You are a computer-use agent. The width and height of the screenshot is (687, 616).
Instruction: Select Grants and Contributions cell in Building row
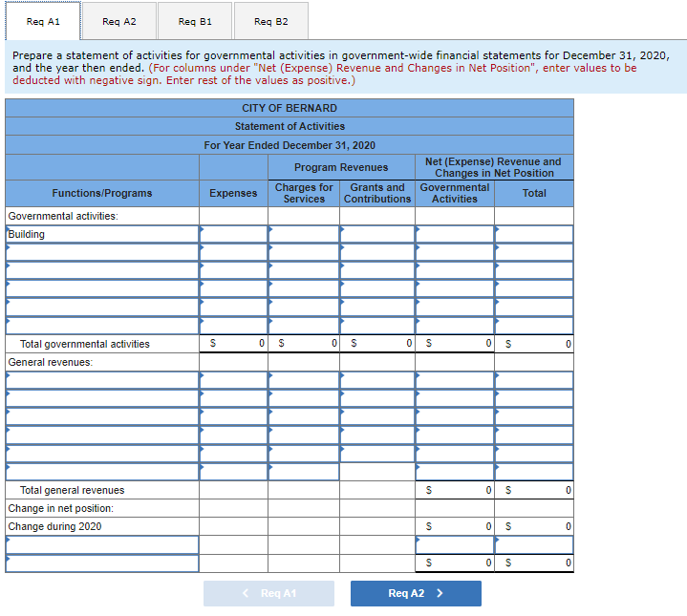[377, 234]
